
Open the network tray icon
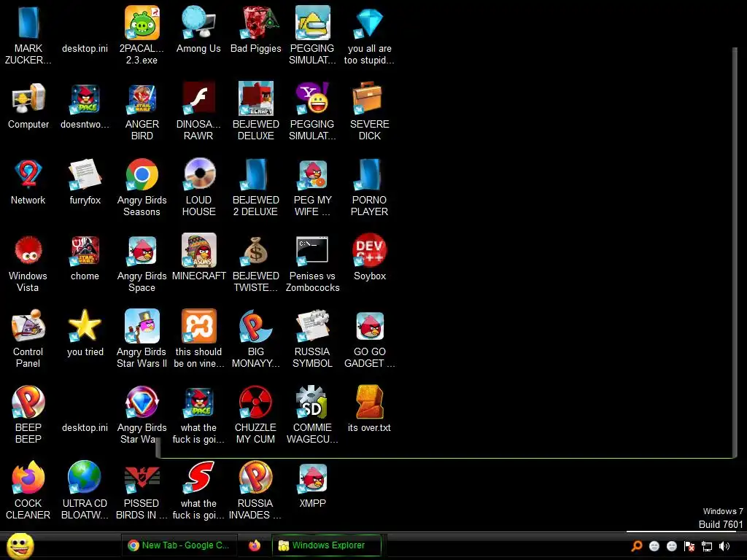[x=707, y=546]
